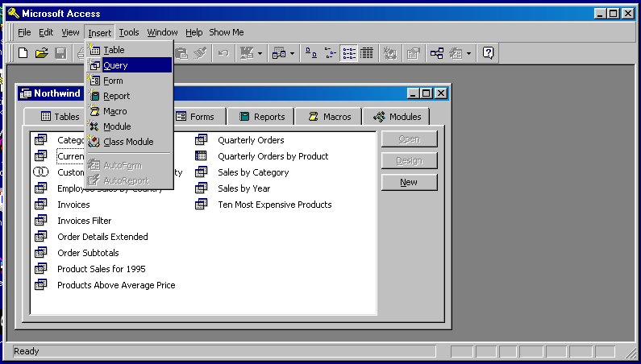Choose Query from the Insert menu
Viewport: 641px width, 364px height.
click(x=115, y=65)
